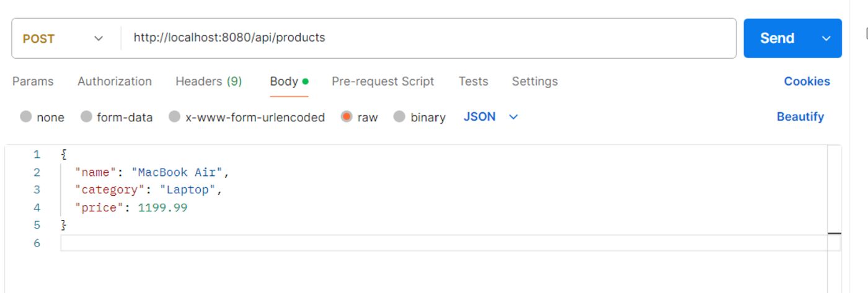
Task: Open the Cookies link
Action: tap(807, 81)
